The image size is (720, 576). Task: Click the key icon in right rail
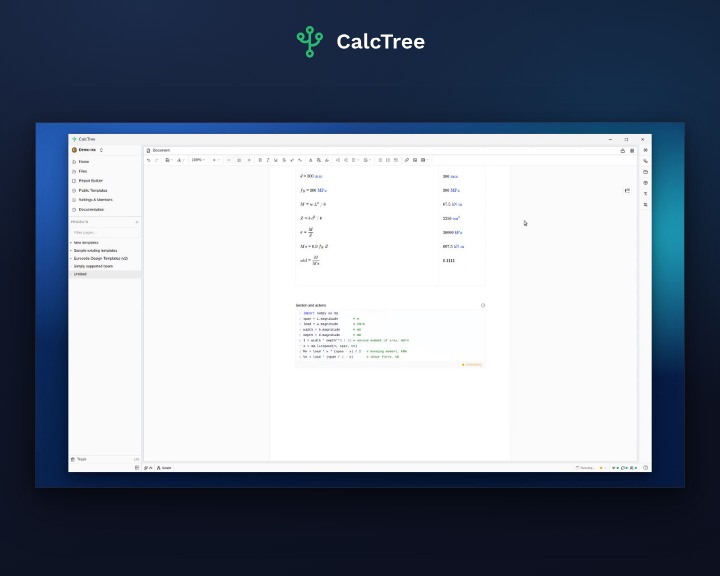(x=646, y=161)
